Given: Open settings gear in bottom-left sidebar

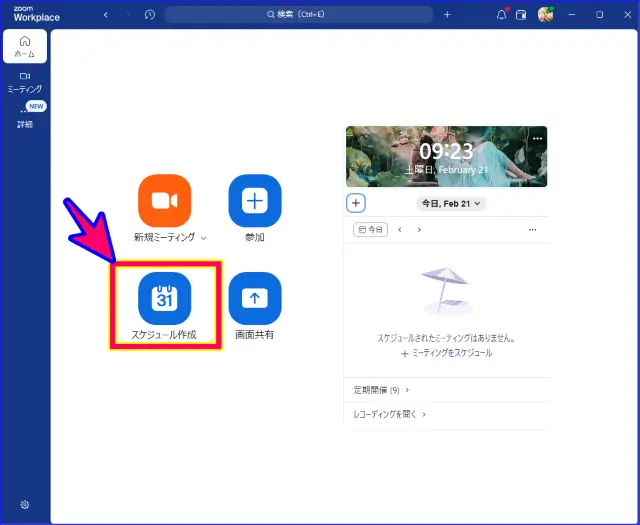Looking at the screenshot, I should [25, 505].
